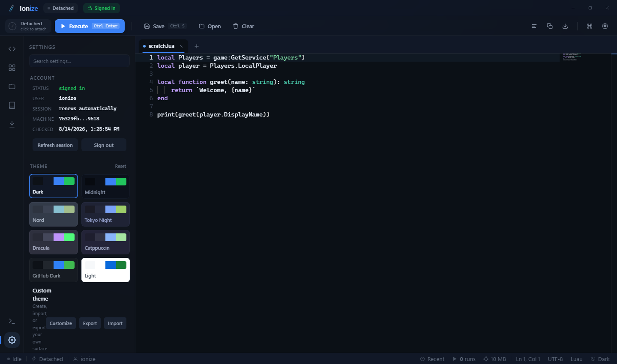Viewport: 617px width, 364px height.
Task: Click line number 4 in gutter
Action: pos(151,82)
